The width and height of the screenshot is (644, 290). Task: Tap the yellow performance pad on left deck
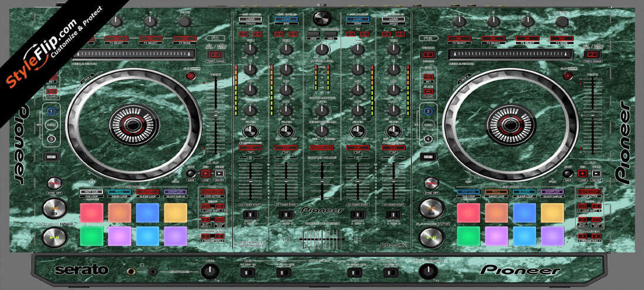coord(175,213)
